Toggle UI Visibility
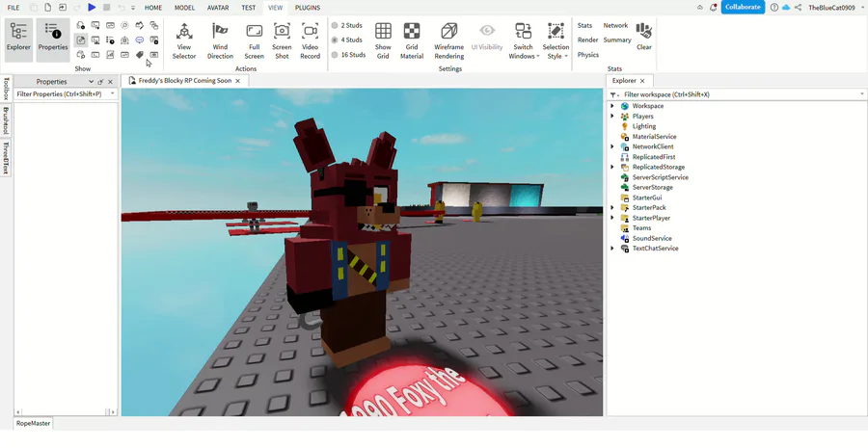868x448 pixels. point(487,37)
